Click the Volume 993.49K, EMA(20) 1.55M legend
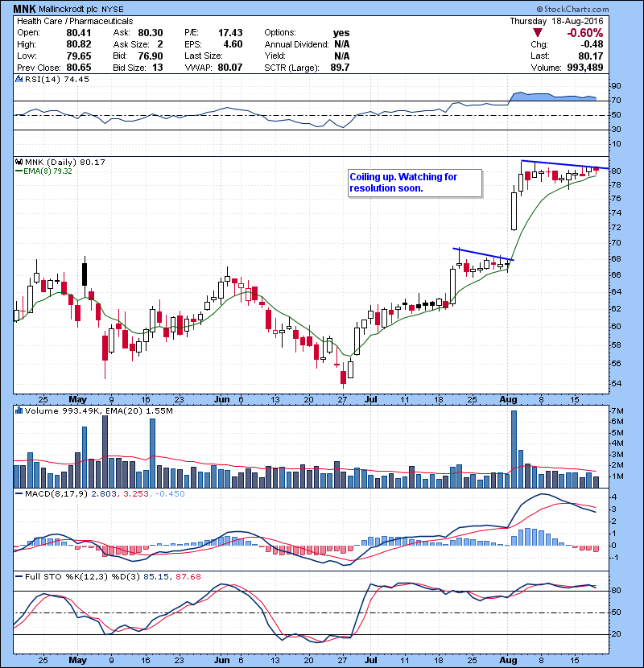 pos(99,410)
